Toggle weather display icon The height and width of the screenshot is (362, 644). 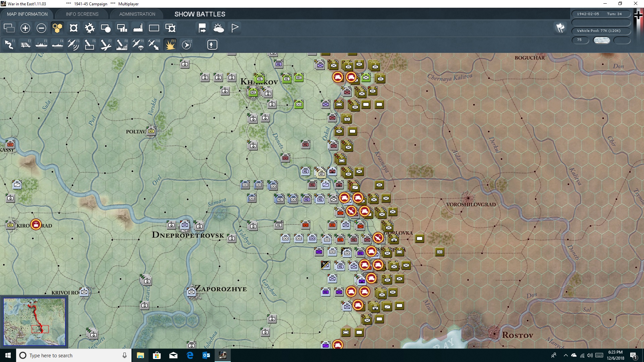coord(219,28)
